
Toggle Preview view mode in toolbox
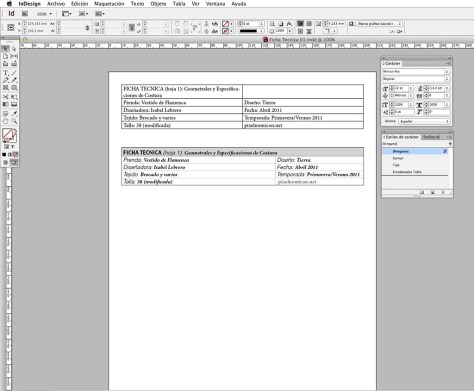(14, 162)
